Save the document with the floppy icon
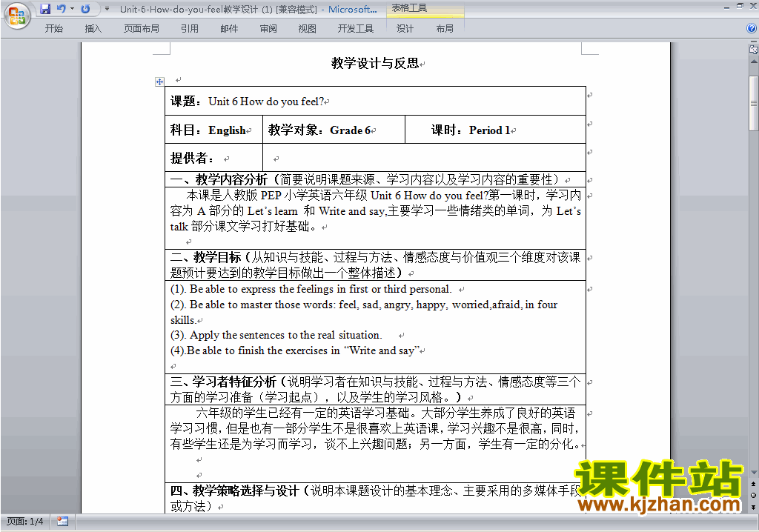Image resolution: width=759 pixels, height=532 pixels. point(45,9)
